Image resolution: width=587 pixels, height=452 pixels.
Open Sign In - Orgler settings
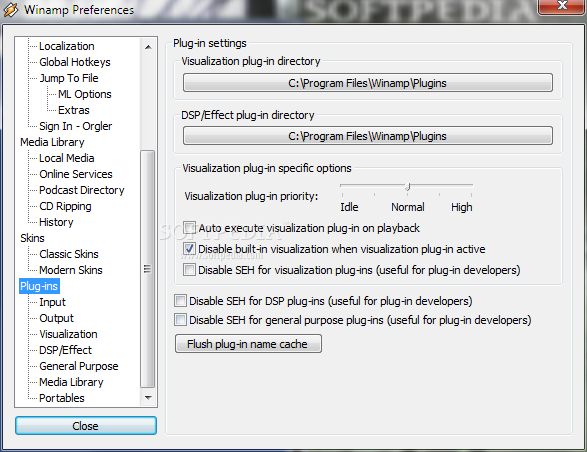pos(76,126)
